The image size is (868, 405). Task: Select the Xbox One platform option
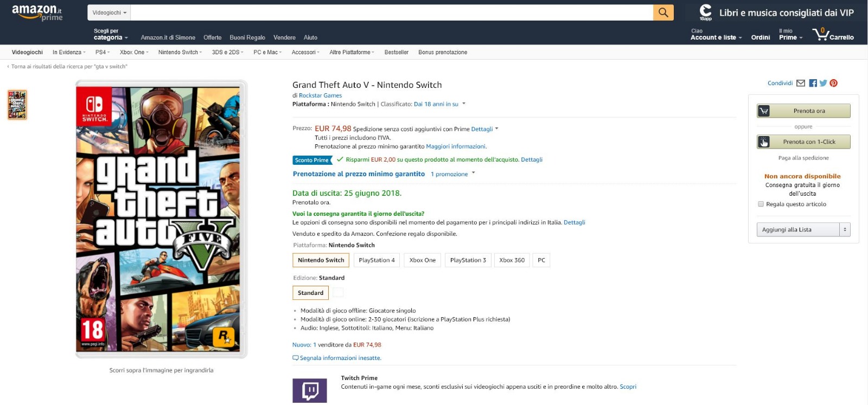click(x=422, y=260)
